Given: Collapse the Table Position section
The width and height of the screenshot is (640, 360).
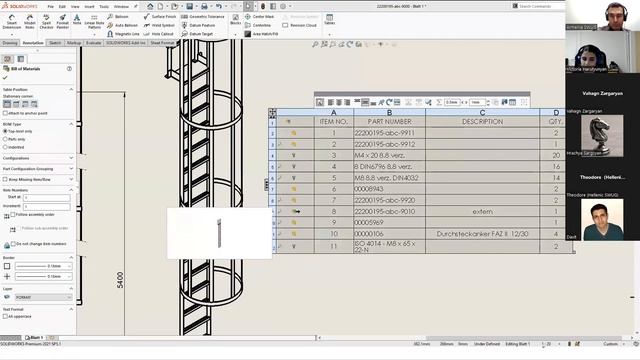Looking at the screenshot, I should (x=71, y=89).
